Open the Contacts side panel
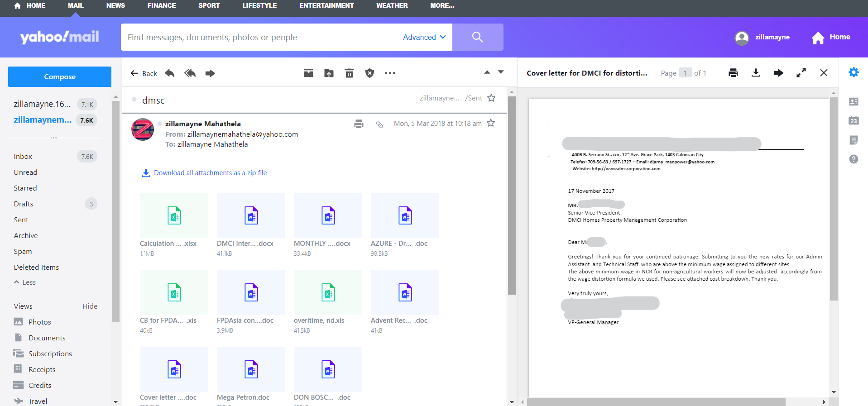Viewport: 868px width, 406px height. pos(854,102)
